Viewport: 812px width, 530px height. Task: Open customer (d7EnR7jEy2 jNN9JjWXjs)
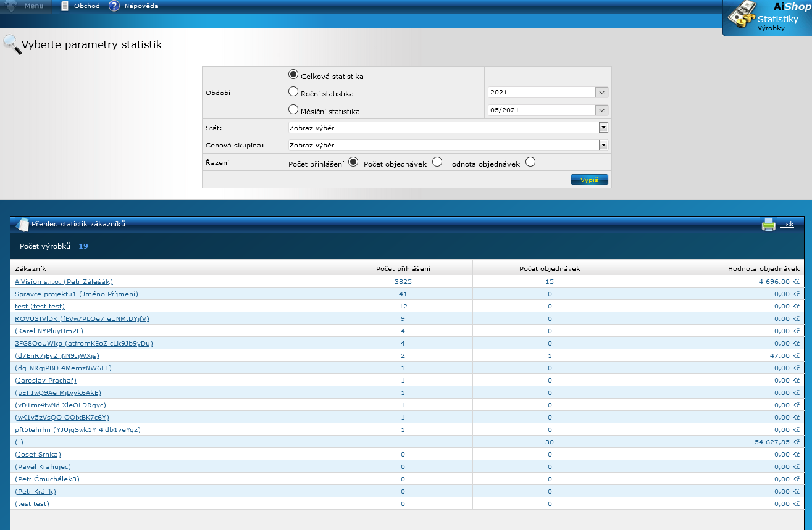[x=57, y=355]
